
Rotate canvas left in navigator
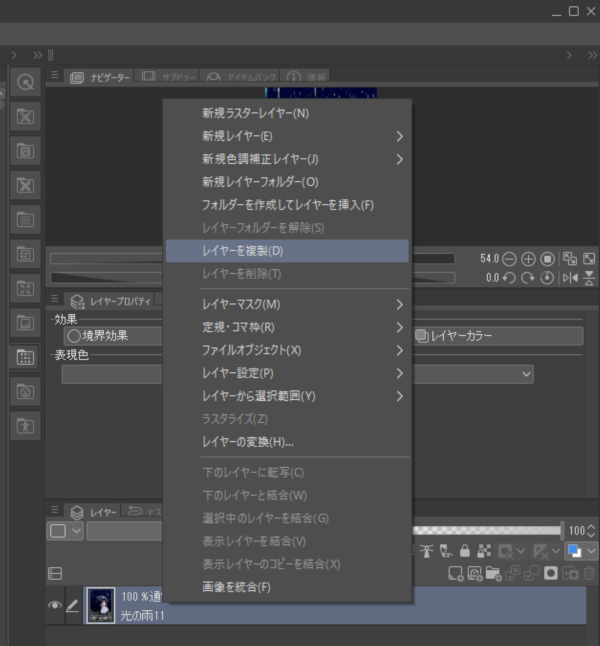[x=509, y=278]
